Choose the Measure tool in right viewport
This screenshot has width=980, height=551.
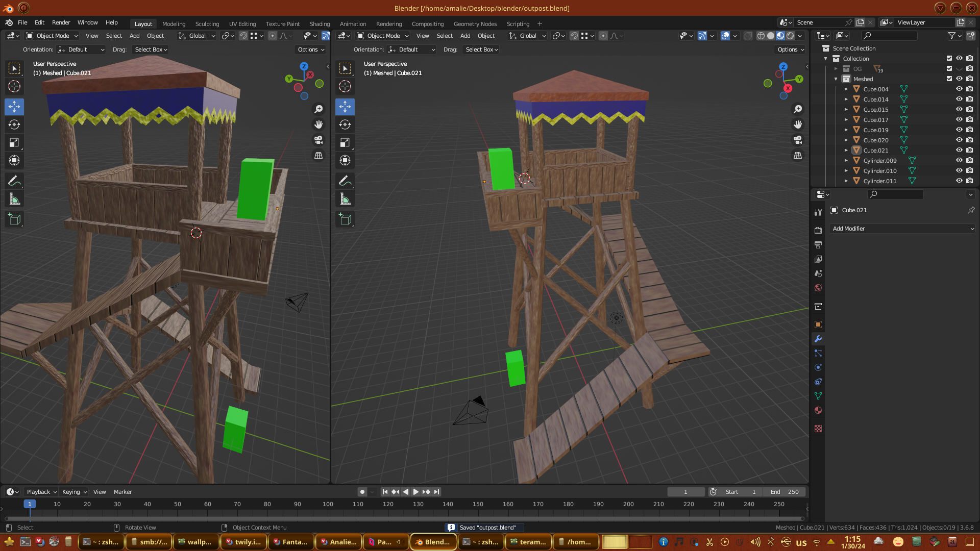tap(345, 199)
